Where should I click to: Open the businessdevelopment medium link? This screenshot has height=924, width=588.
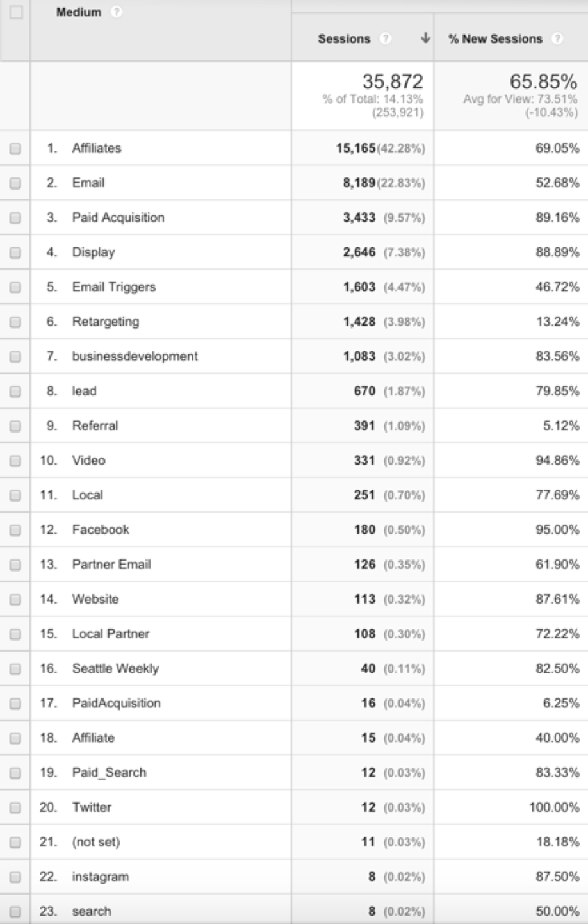pyautogui.click(x=135, y=356)
